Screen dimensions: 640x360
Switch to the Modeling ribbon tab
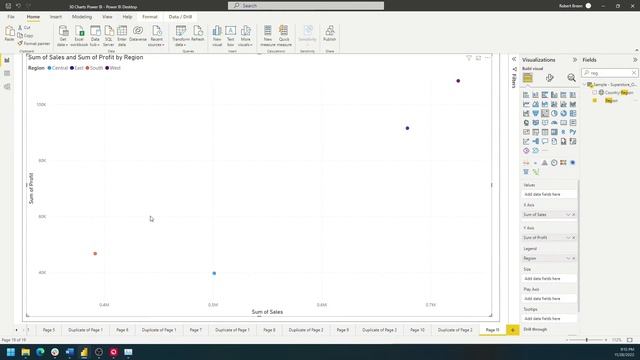tap(82, 17)
